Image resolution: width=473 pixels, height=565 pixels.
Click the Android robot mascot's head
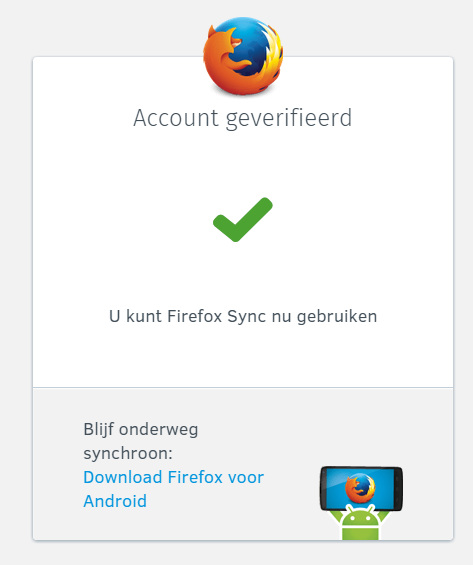point(360,517)
